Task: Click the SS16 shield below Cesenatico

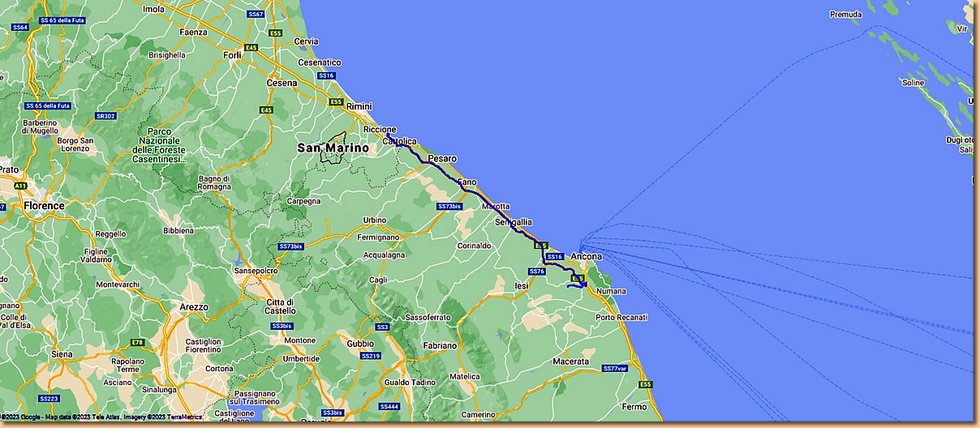Action: point(326,75)
